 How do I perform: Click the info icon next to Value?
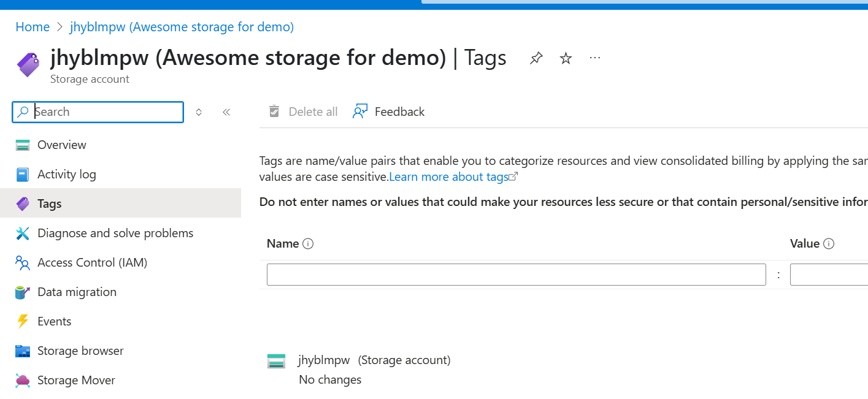pyautogui.click(x=829, y=244)
